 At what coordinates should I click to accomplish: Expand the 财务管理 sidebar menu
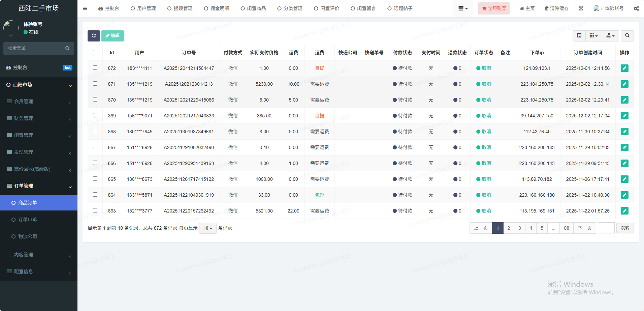coord(39,118)
